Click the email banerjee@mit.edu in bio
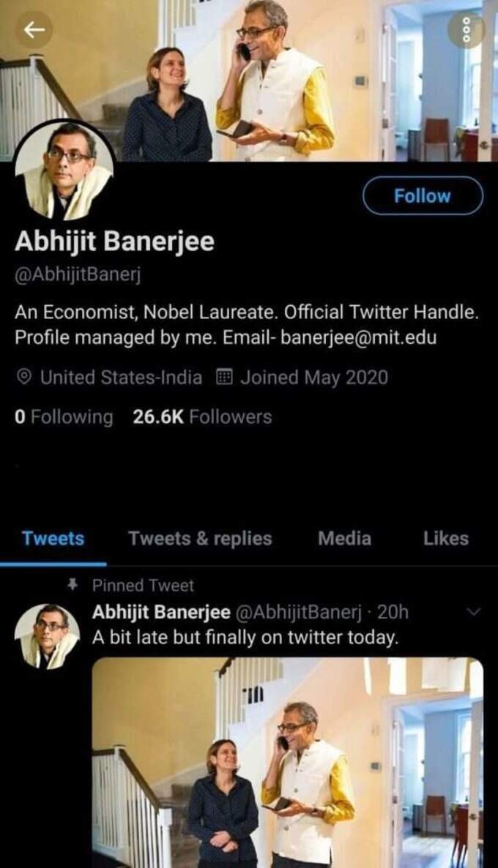This screenshot has width=498, height=868. coord(358,337)
